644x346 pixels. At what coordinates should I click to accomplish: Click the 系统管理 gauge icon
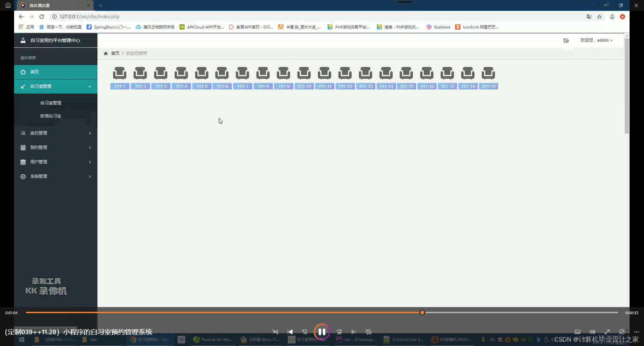tap(23, 176)
